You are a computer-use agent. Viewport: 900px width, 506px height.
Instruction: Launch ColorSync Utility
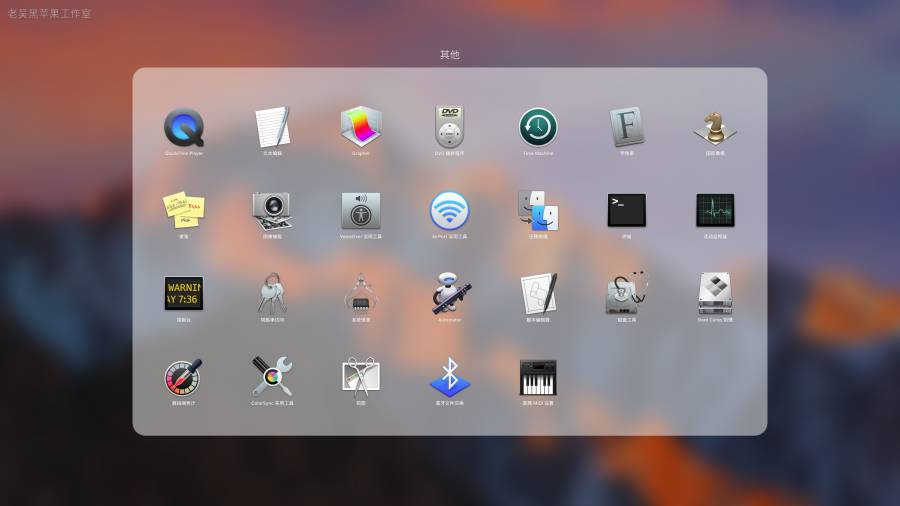[272, 376]
